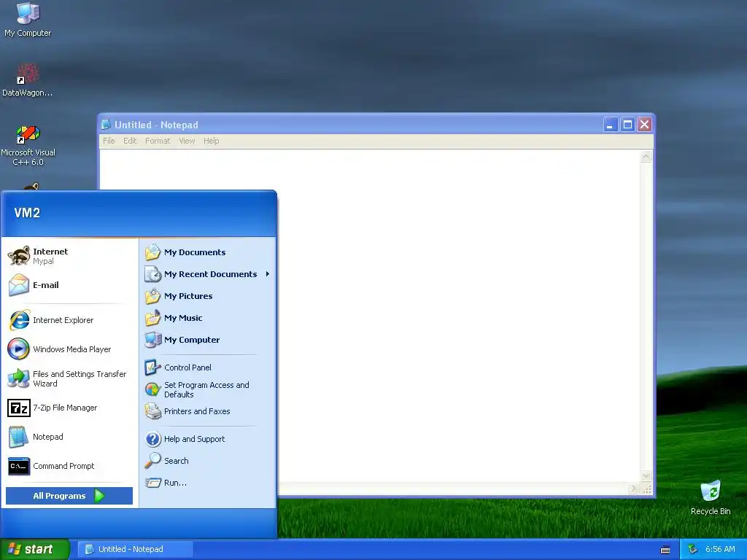The height and width of the screenshot is (560, 747).
Task: Click inside the Notepad text area
Action: (x=370, y=315)
